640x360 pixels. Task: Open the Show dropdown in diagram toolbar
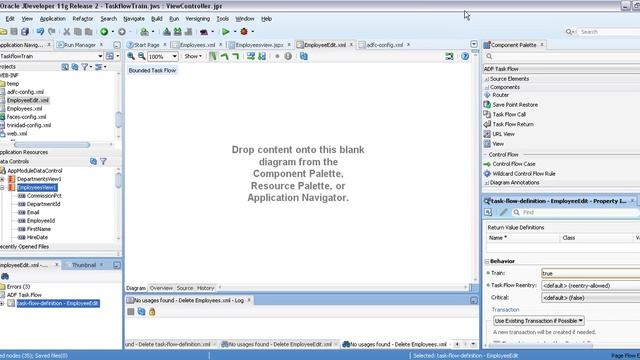(x=193, y=56)
